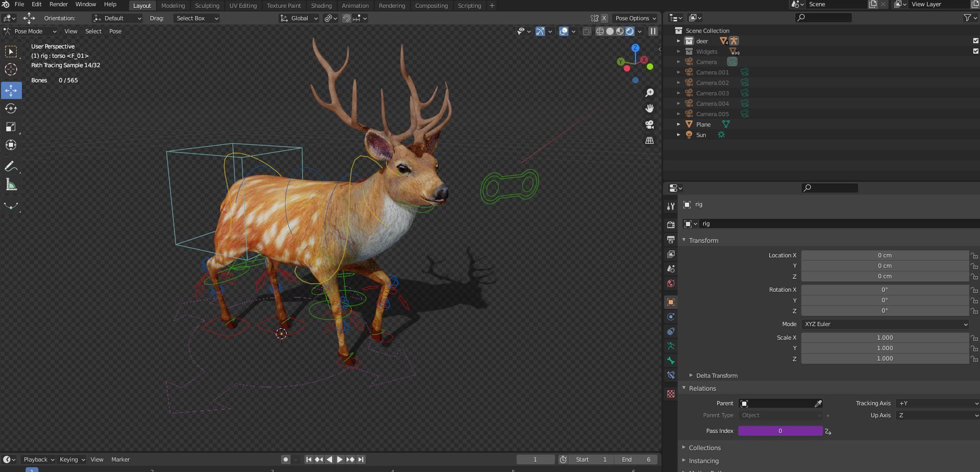
Task: Click the Zoom view icon in viewport
Action: 650,93
